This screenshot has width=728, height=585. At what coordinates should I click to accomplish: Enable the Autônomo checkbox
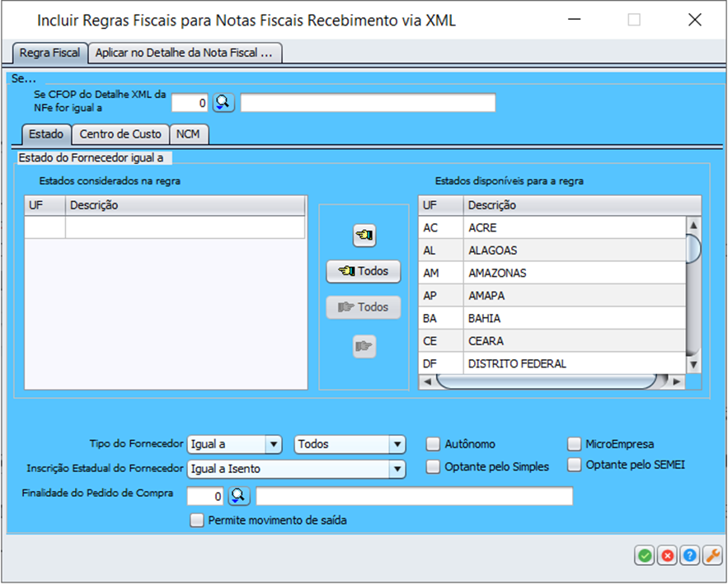click(433, 445)
